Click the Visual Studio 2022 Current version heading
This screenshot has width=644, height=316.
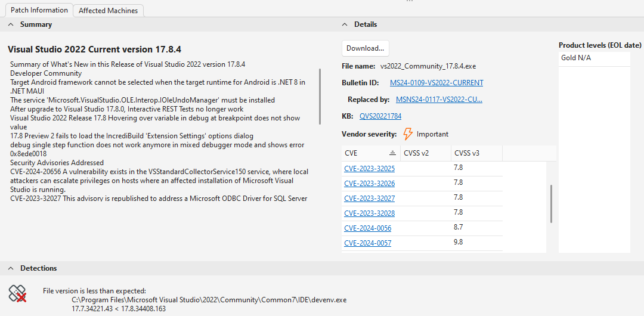click(x=95, y=49)
